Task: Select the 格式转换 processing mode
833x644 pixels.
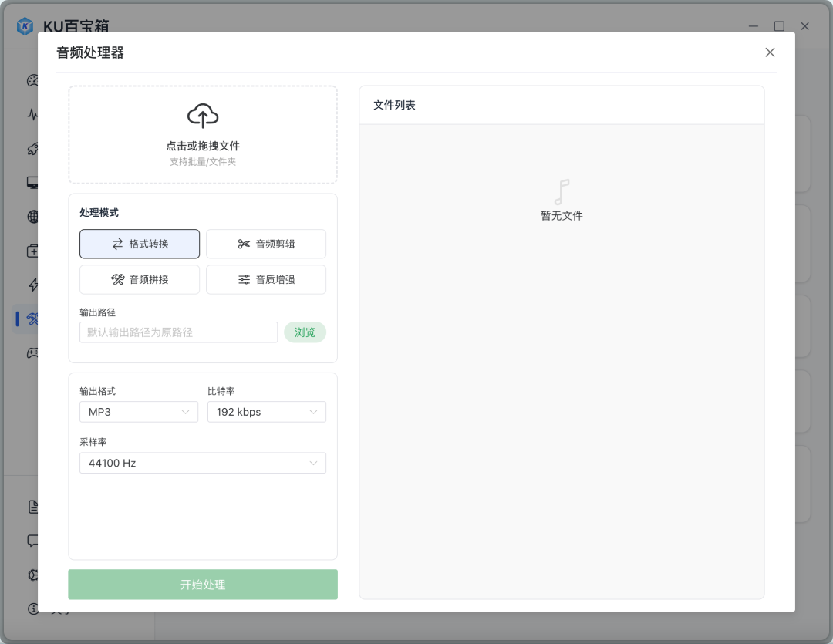Action: (x=140, y=244)
